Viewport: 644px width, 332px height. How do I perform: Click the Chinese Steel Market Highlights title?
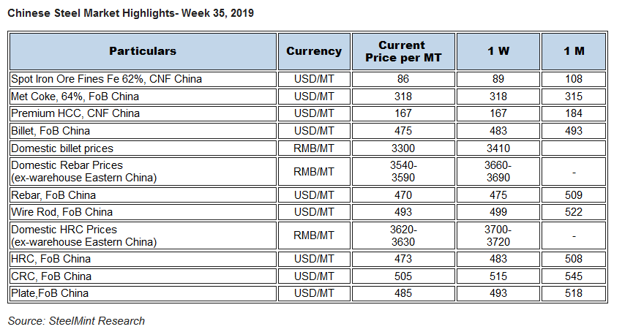[130, 13]
